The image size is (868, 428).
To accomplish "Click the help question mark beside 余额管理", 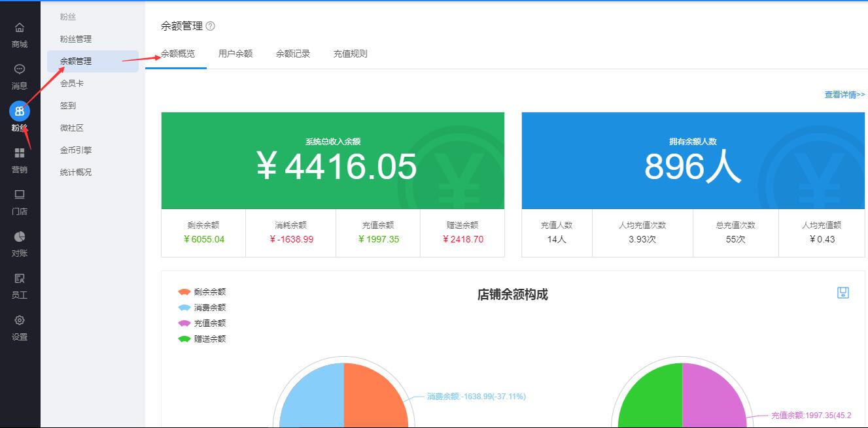I will tap(210, 26).
